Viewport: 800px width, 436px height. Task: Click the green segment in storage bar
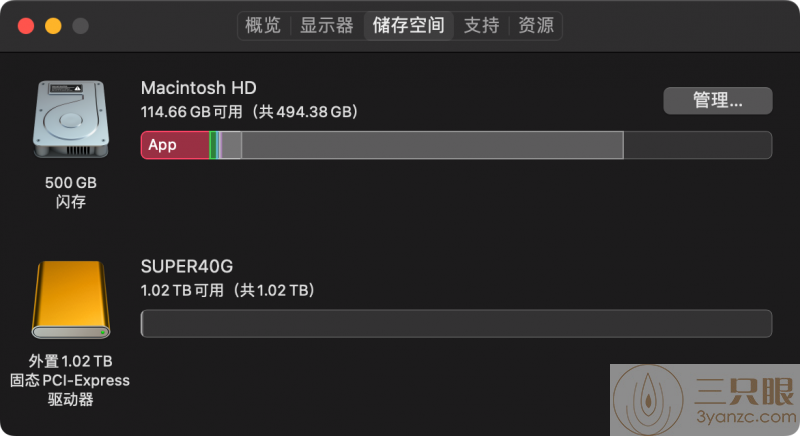pyautogui.click(x=213, y=145)
